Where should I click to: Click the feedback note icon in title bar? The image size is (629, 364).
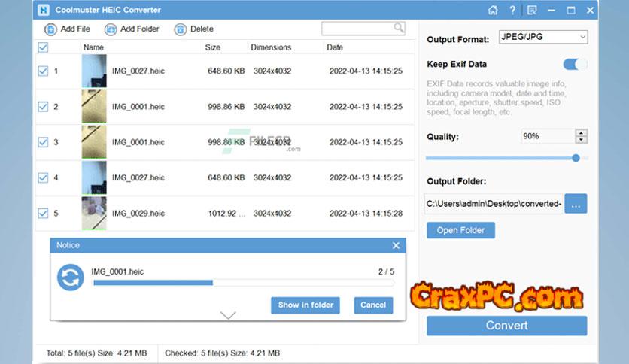(532, 11)
